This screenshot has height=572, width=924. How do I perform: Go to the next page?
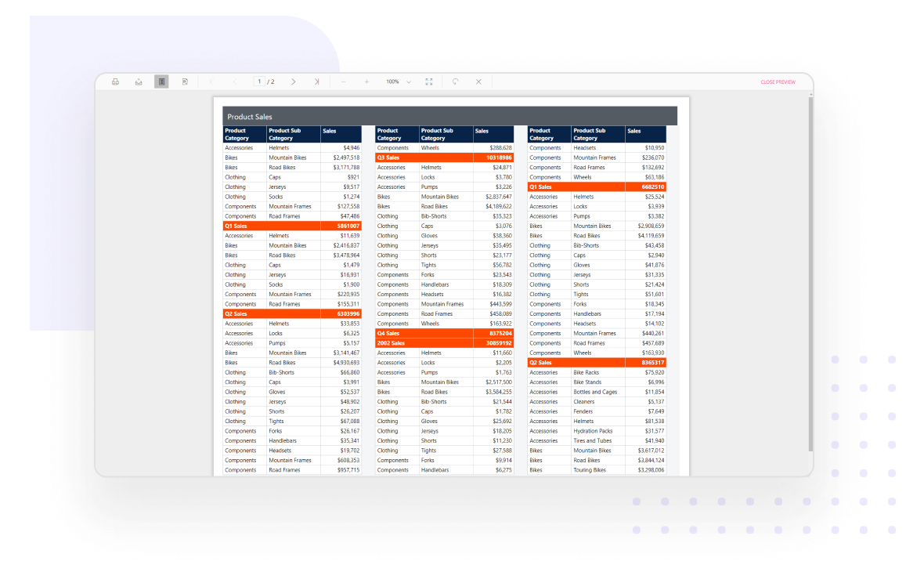(294, 82)
